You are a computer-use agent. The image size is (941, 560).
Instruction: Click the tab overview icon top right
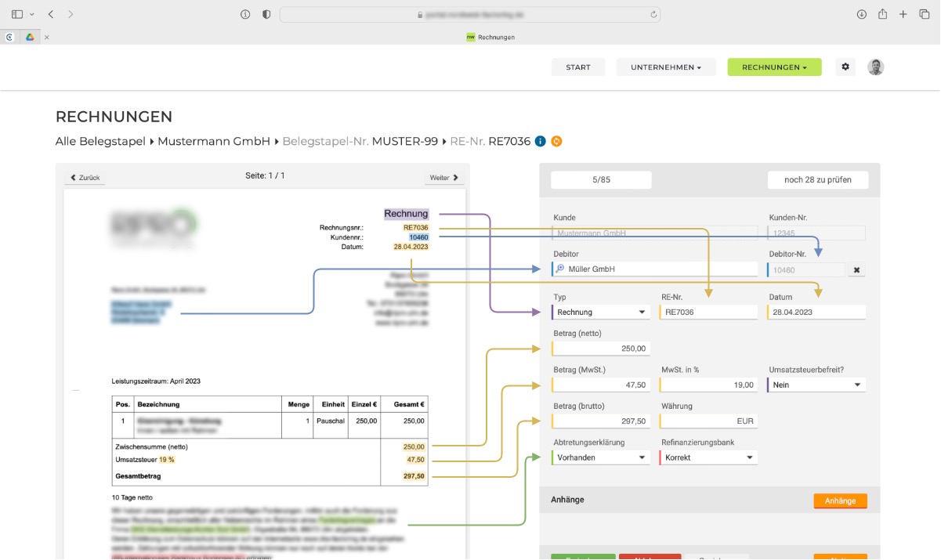(924, 13)
